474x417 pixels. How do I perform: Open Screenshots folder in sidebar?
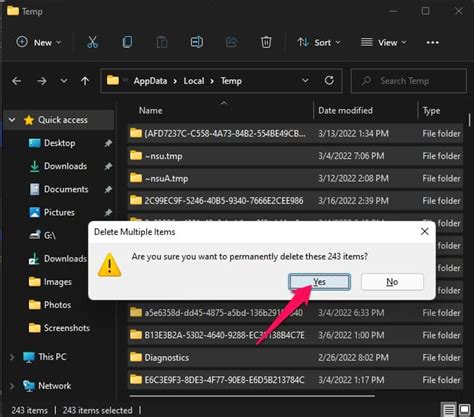tap(67, 328)
